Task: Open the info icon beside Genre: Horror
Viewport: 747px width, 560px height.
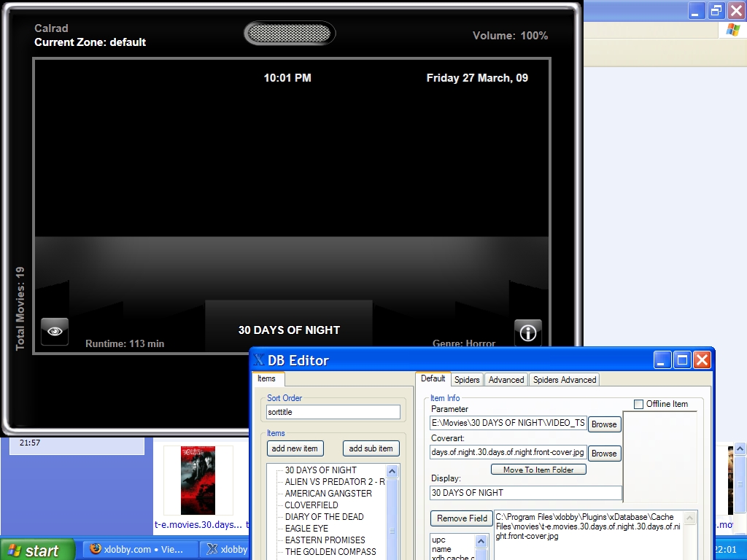Action: [528, 332]
